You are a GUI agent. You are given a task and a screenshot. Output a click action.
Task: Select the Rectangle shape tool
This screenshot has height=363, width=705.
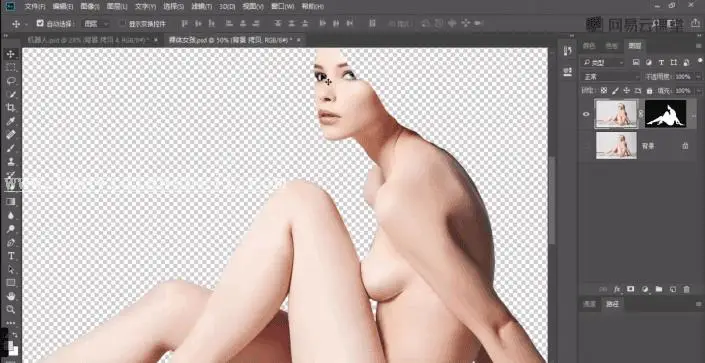[x=11, y=282]
